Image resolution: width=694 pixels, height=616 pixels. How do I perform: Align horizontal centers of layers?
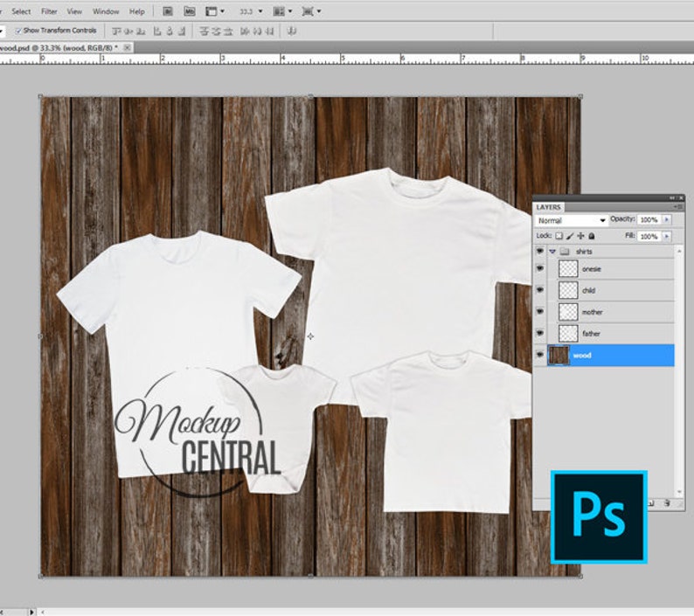(170, 31)
